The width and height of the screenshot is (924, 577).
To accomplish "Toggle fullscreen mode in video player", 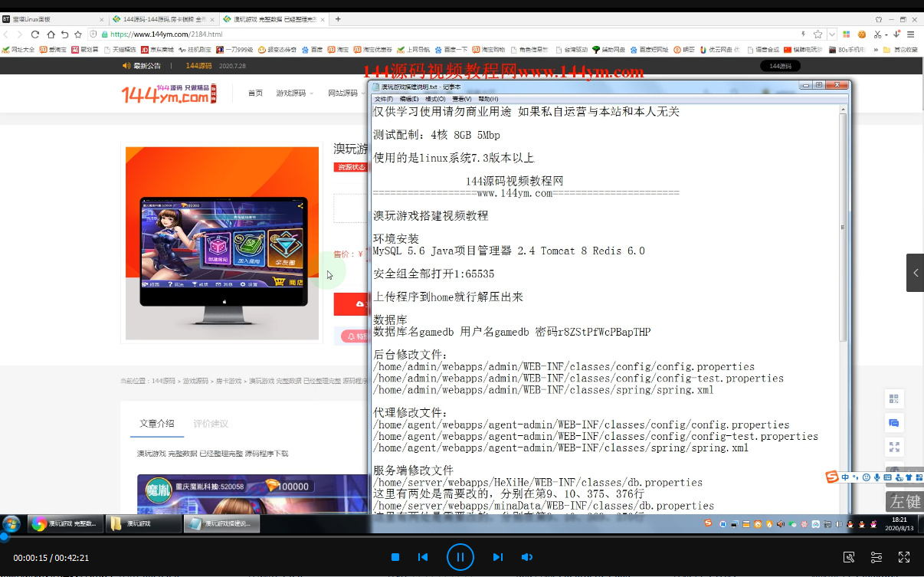I will 904,557.
